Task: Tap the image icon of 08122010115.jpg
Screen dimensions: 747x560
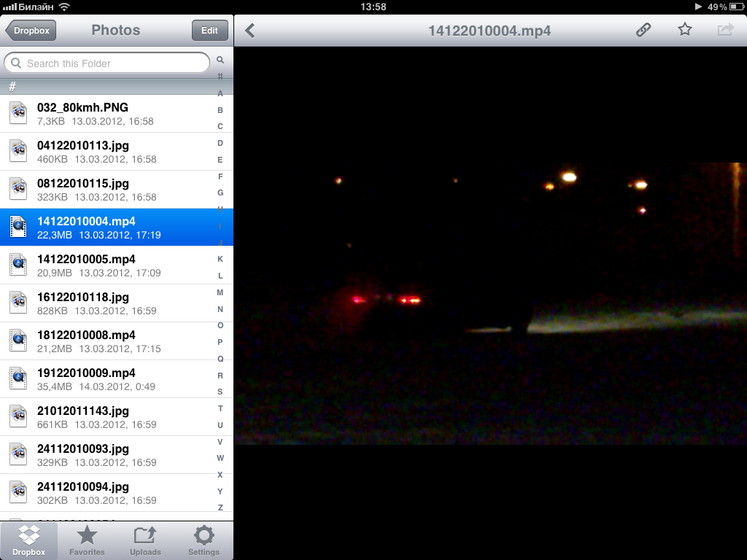Action: click(x=18, y=189)
